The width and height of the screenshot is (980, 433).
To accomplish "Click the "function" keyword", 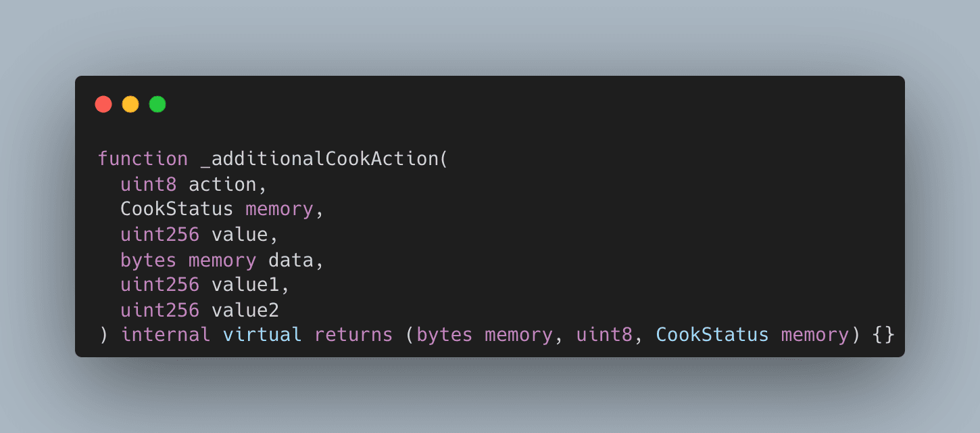I will (x=143, y=159).
